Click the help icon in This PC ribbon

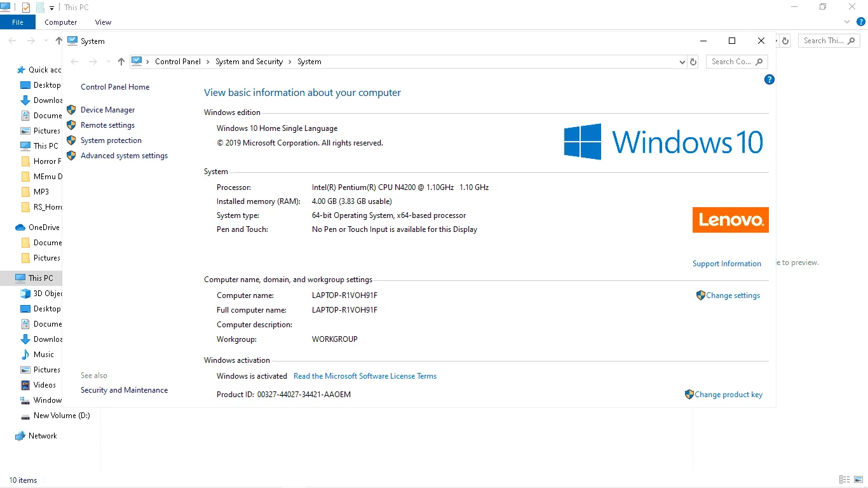point(861,22)
